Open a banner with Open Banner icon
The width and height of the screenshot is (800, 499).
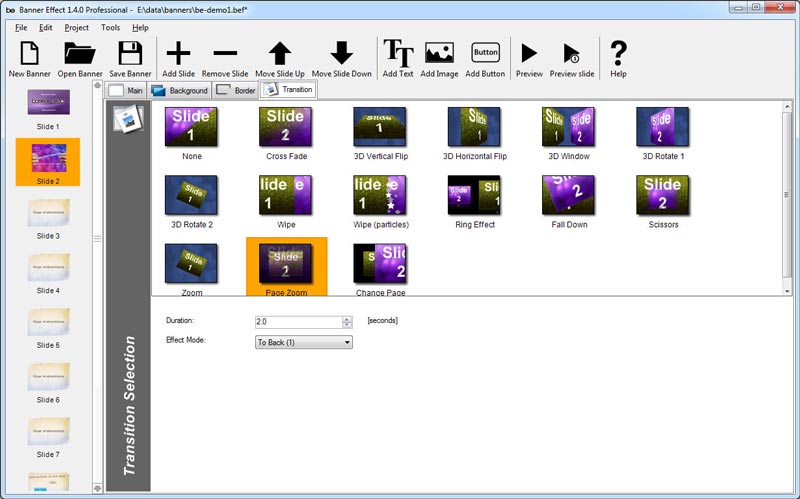pyautogui.click(x=80, y=54)
